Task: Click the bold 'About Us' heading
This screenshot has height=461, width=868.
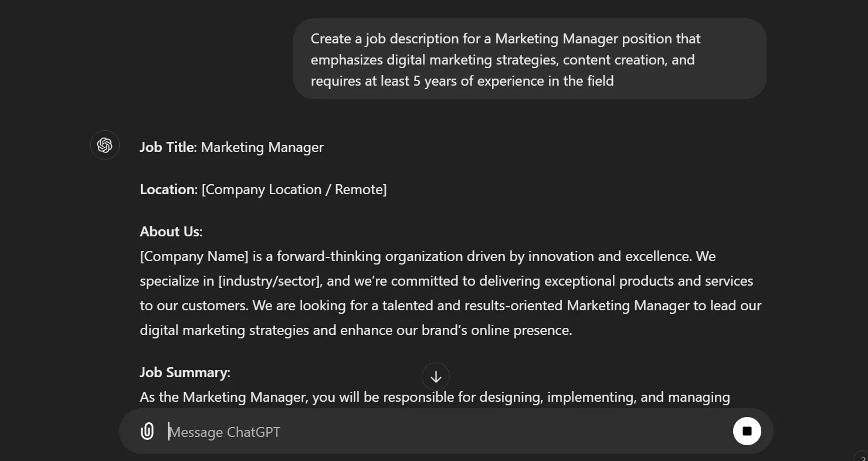Action: coord(169,232)
